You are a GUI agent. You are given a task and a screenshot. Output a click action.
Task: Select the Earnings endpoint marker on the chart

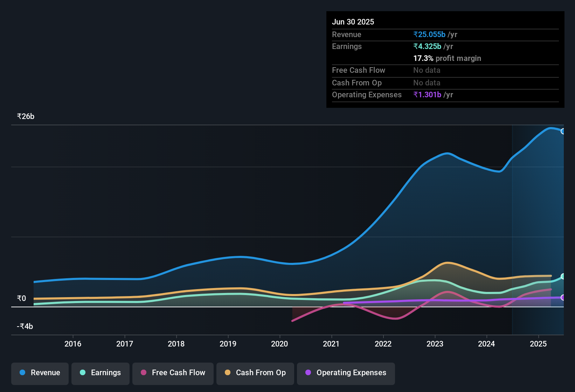point(563,276)
